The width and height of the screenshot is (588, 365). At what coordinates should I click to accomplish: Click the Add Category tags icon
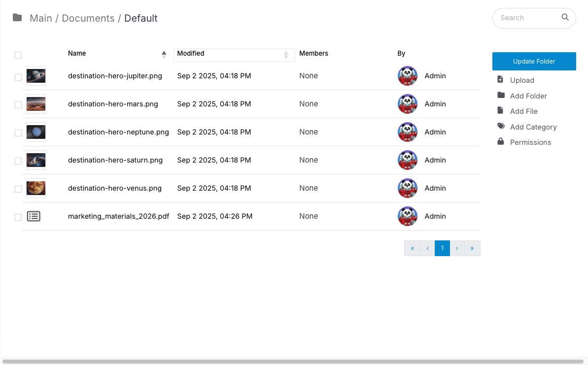coord(501,126)
